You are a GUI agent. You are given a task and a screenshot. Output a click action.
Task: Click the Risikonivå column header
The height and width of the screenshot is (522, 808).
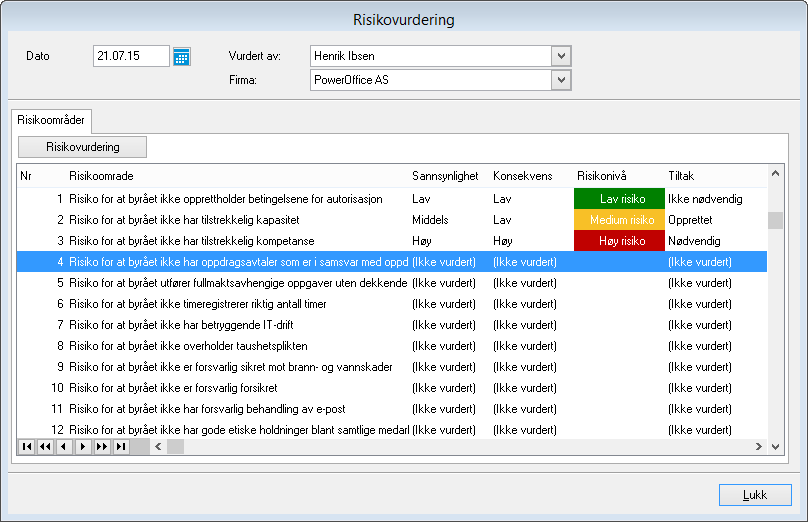click(x=602, y=176)
